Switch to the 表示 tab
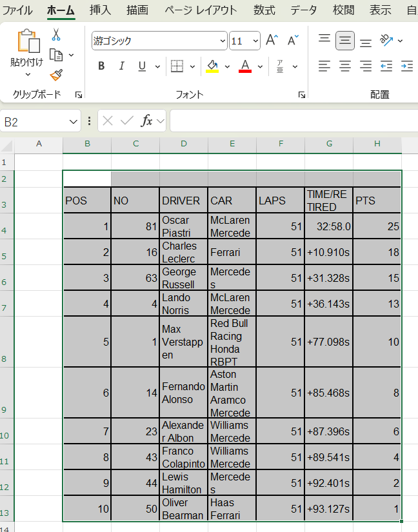 click(381, 10)
